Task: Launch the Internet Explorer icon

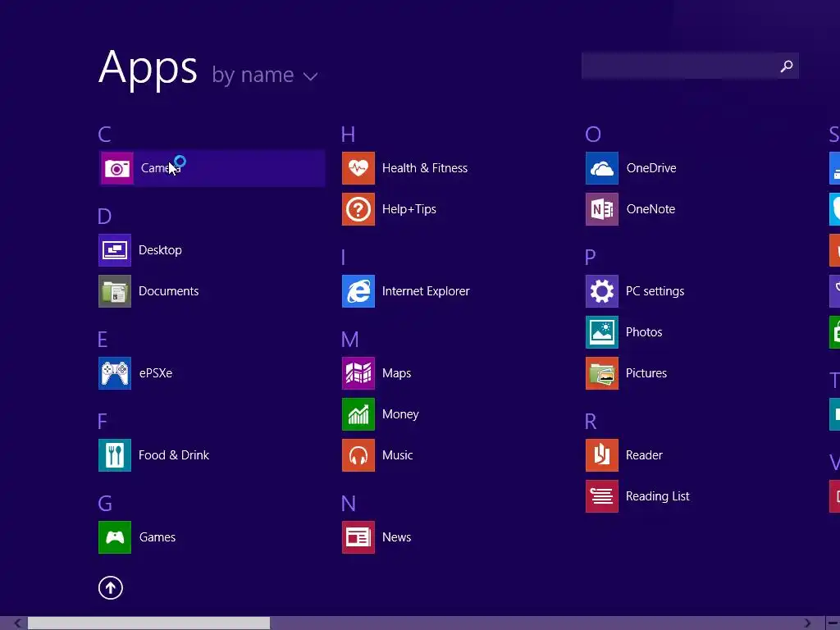Action: pyautogui.click(x=358, y=291)
